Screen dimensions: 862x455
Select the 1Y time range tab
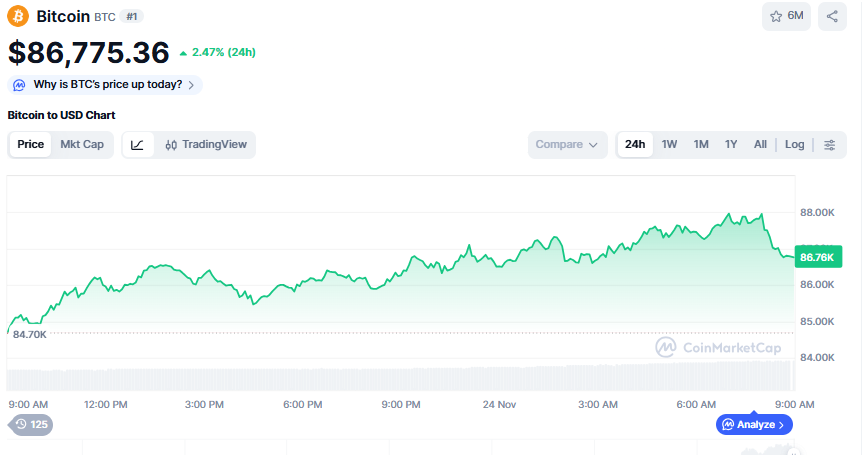pyautogui.click(x=731, y=145)
